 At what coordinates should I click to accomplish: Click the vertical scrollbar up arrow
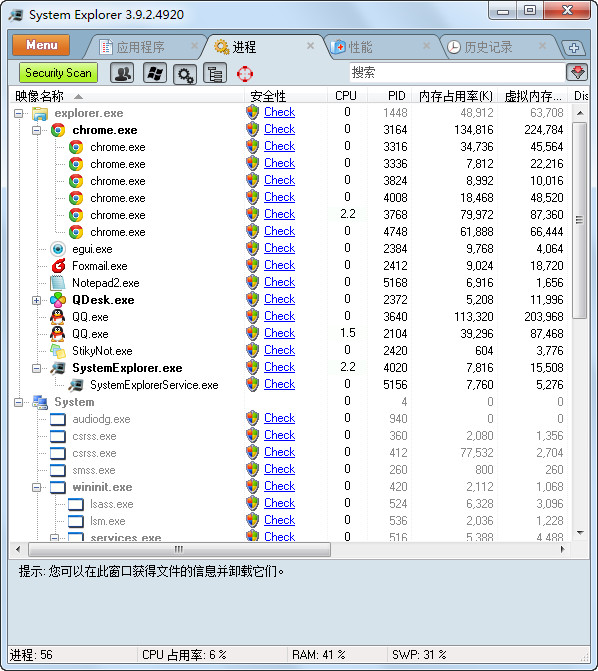pos(580,113)
